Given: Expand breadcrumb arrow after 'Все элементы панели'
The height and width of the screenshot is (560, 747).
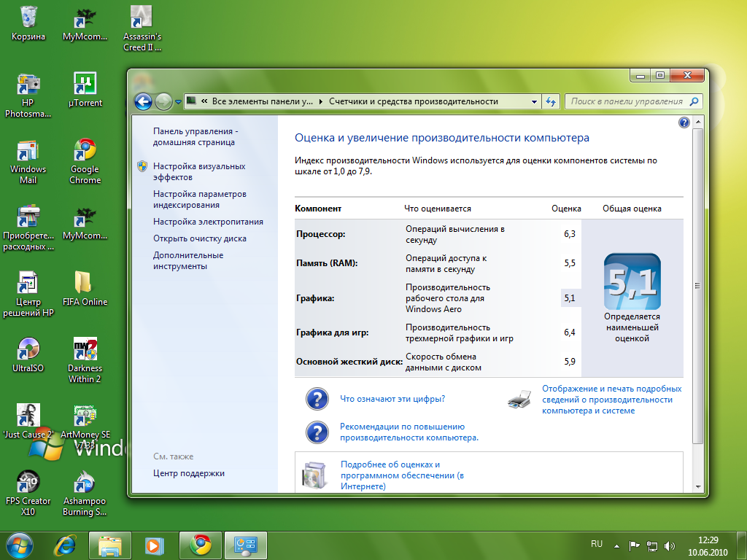Looking at the screenshot, I should coord(322,101).
